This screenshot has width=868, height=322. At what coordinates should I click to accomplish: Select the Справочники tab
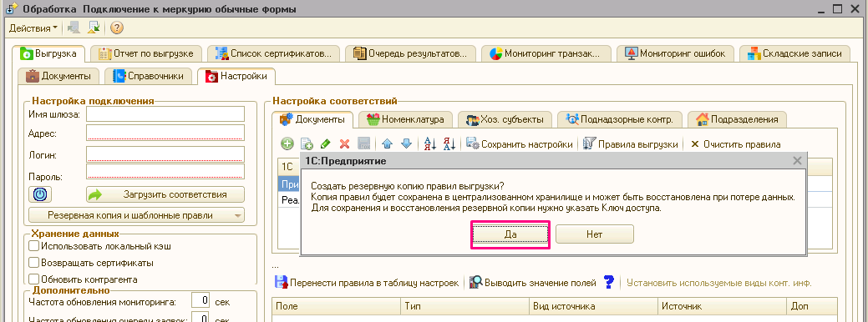[149, 76]
